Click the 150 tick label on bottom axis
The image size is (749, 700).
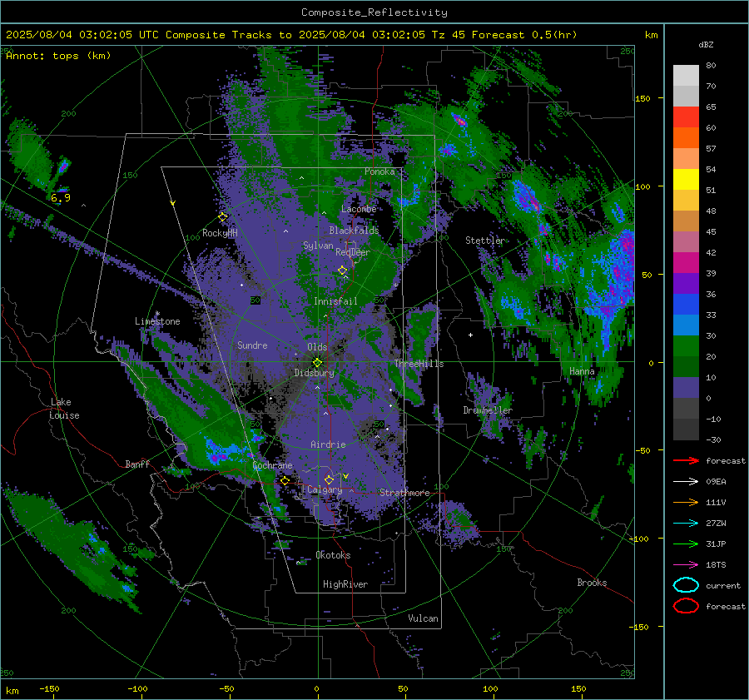[578, 688]
